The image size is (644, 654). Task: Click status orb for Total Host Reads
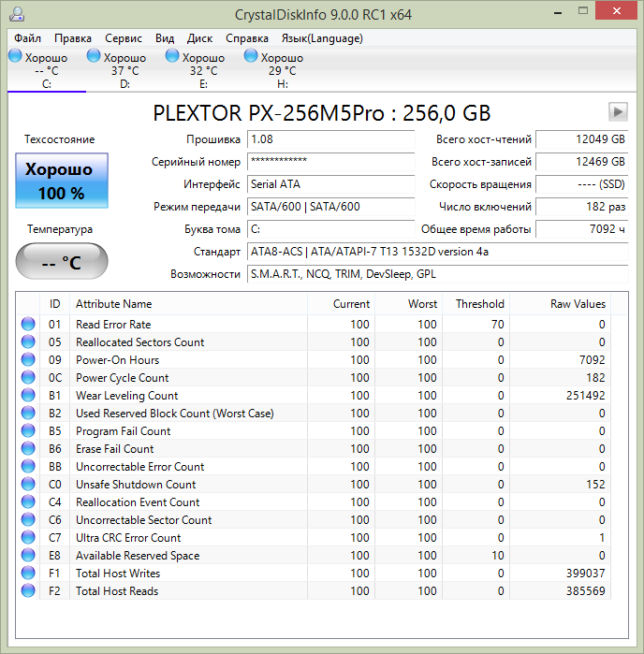28,590
